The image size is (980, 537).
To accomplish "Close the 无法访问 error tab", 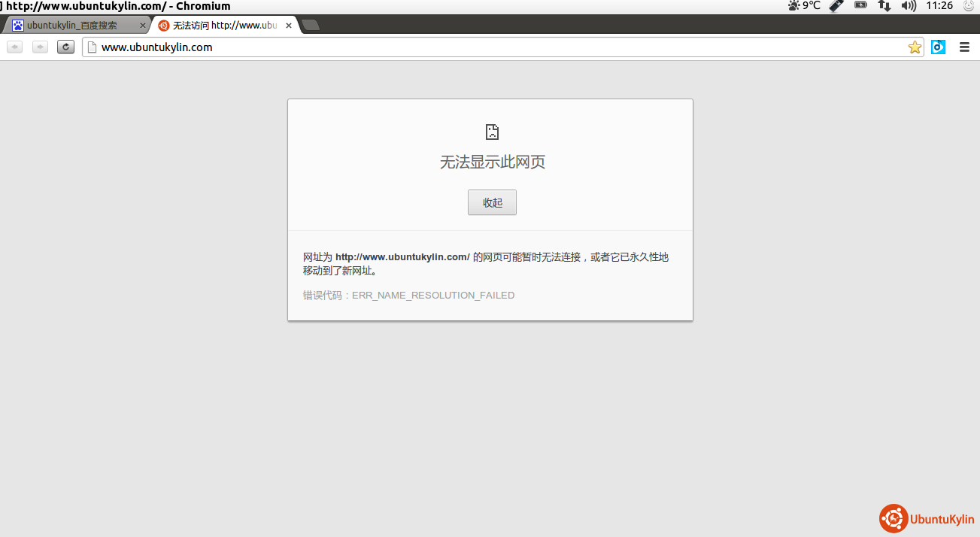I will coord(289,26).
